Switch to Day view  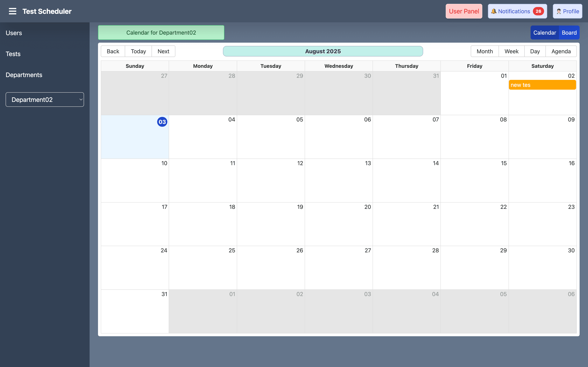click(535, 51)
